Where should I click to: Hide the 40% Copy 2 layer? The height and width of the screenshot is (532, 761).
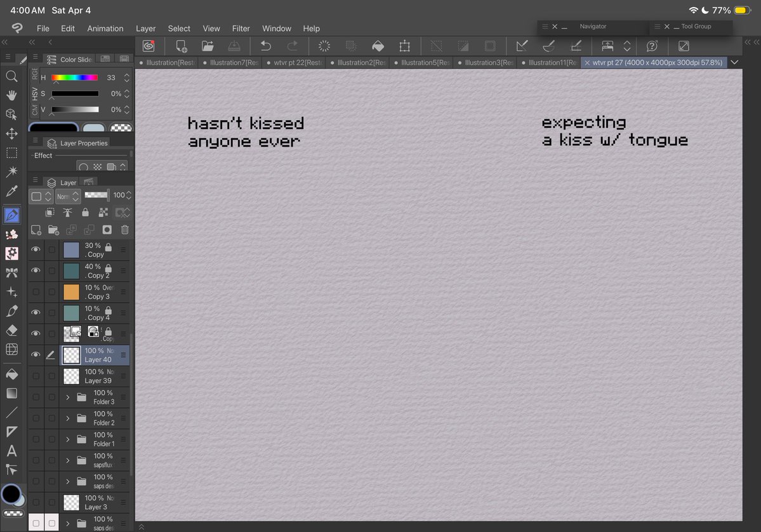[x=36, y=270]
